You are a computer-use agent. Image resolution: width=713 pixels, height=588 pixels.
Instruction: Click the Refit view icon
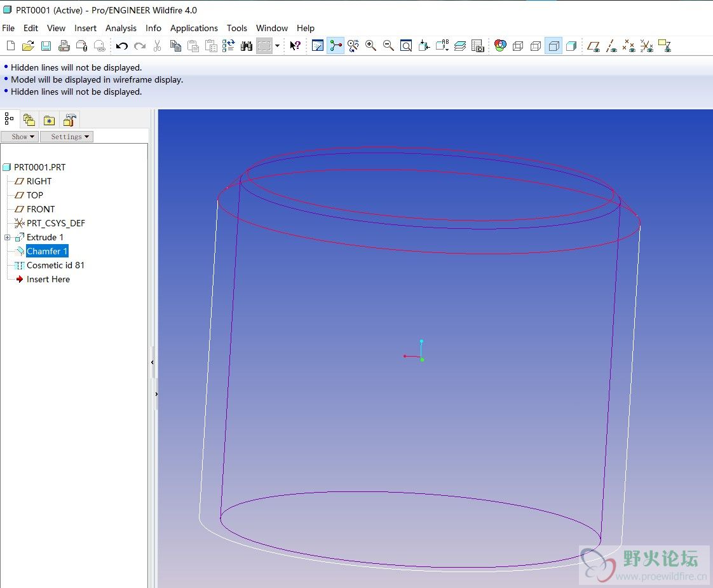click(x=406, y=46)
